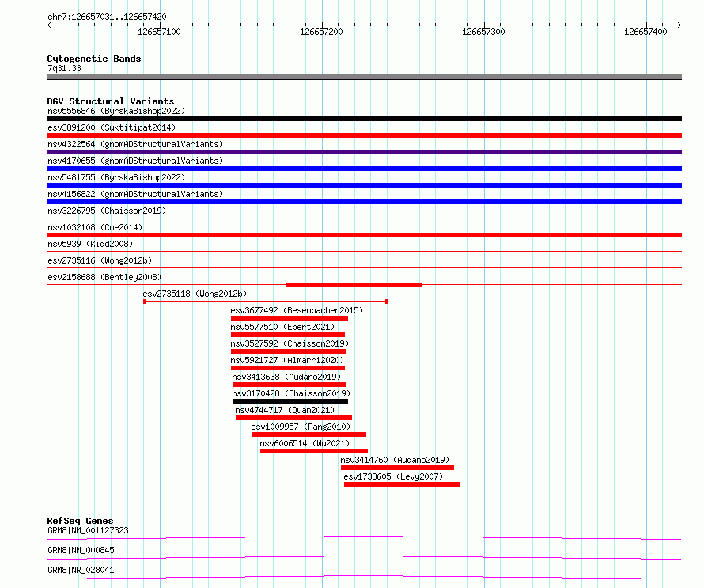The height and width of the screenshot is (588, 704).
Task: Click ruler position 126657200
Action: pos(321,32)
